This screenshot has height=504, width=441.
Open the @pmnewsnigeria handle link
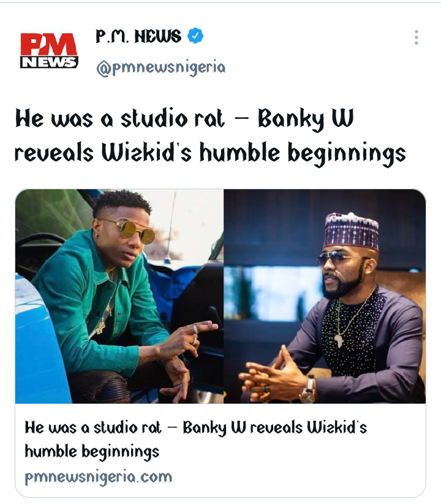click(161, 67)
